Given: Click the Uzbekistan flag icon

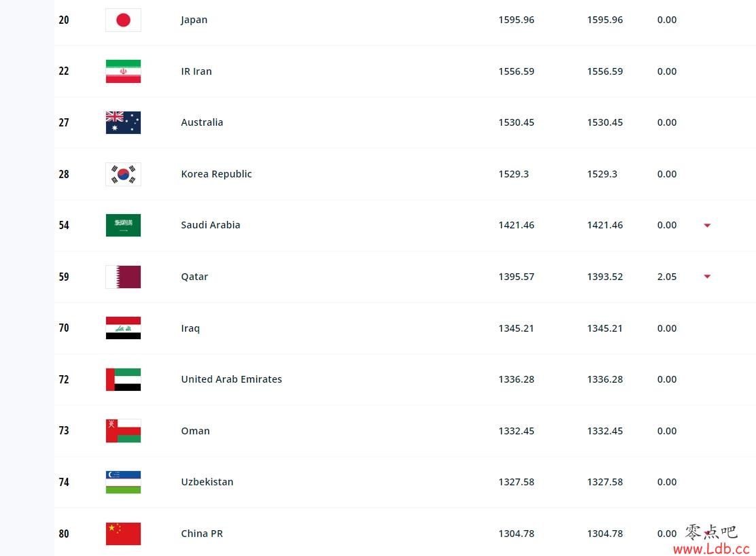Looking at the screenshot, I should [124, 482].
